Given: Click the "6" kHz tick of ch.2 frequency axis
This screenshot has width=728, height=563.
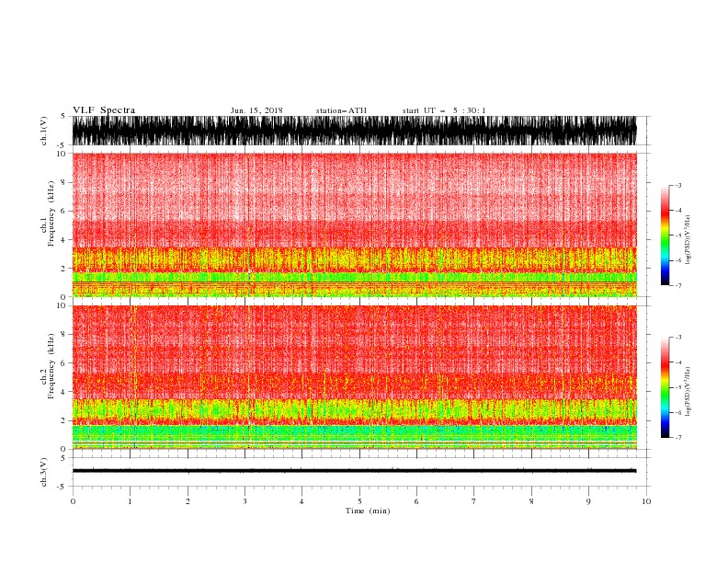Looking at the screenshot, I should point(63,363).
